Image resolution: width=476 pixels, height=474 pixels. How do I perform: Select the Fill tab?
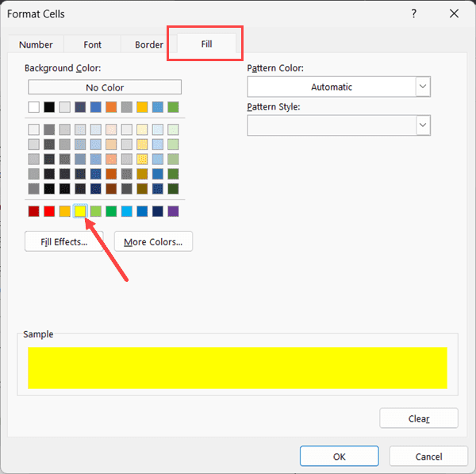206,44
